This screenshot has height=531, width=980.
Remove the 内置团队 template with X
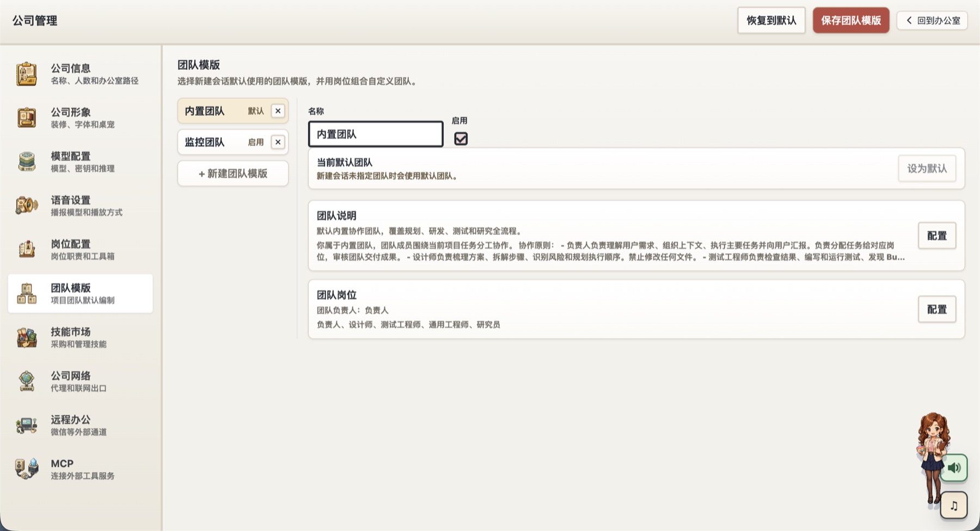coord(278,111)
